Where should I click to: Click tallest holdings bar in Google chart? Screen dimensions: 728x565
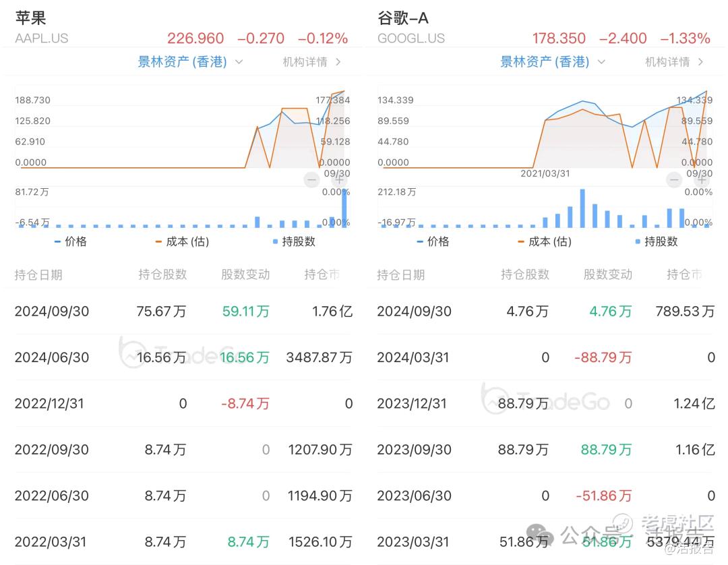tap(582, 208)
